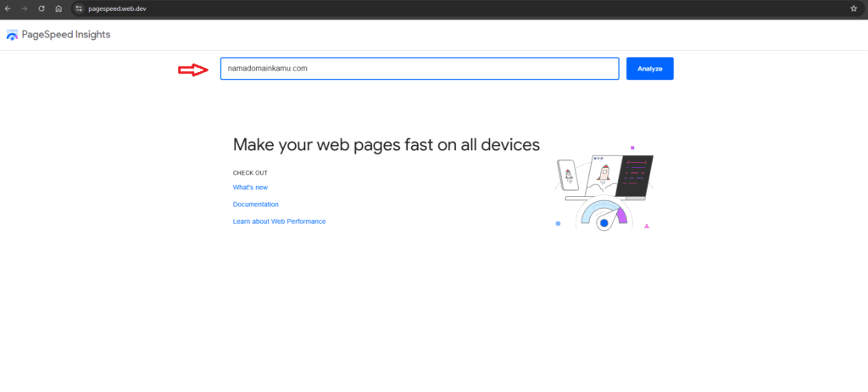Click the pagespeed.web.dev address bar text
Screen dimensions: 868x392
[x=118, y=8]
